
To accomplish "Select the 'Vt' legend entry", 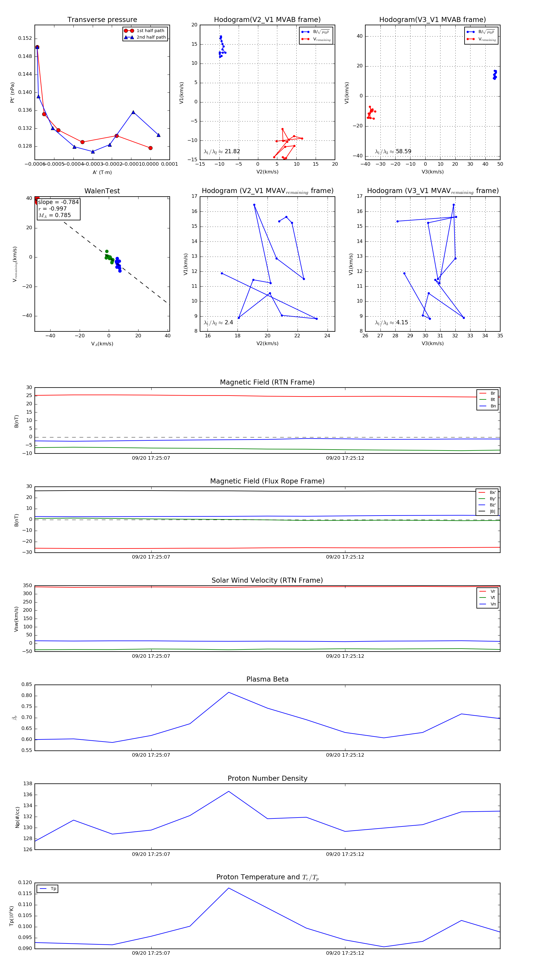I will [487, 598].
